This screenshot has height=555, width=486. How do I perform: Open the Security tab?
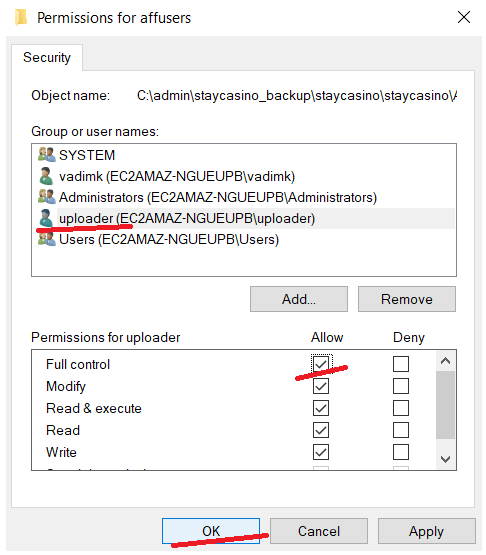point(47,57)
